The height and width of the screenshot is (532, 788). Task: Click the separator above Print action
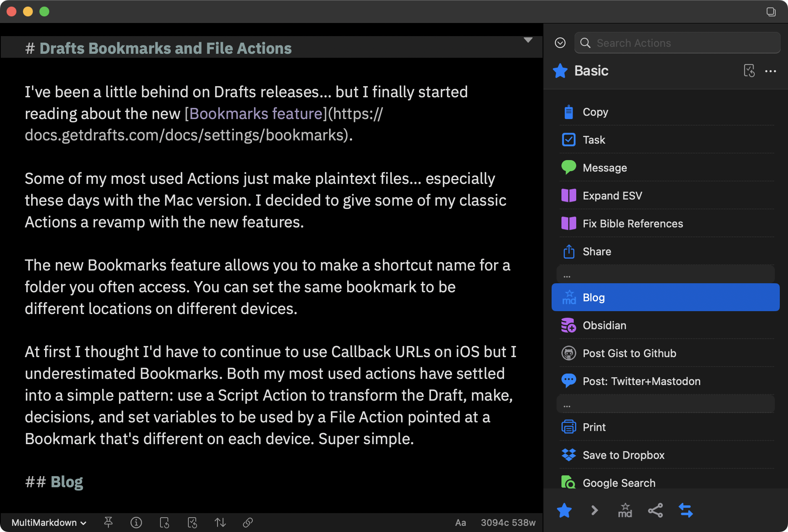[x=665, y=404]
